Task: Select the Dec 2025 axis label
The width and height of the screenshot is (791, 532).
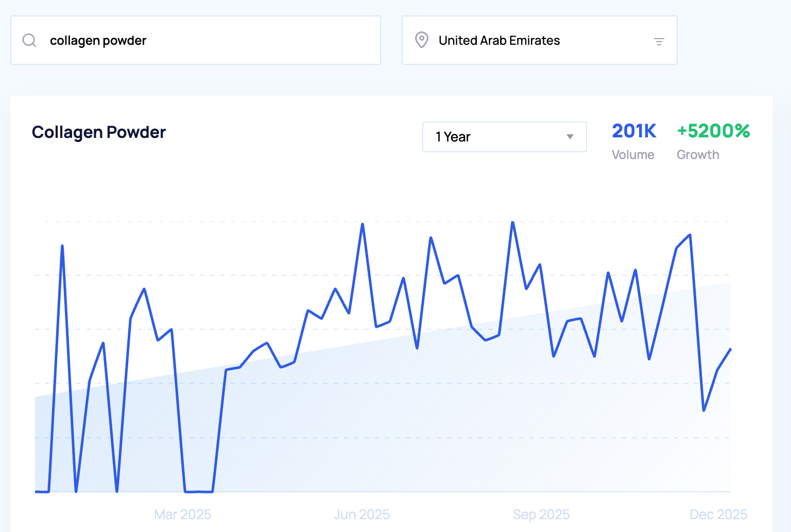Action: pyautogui.click(x=718, y=515)
